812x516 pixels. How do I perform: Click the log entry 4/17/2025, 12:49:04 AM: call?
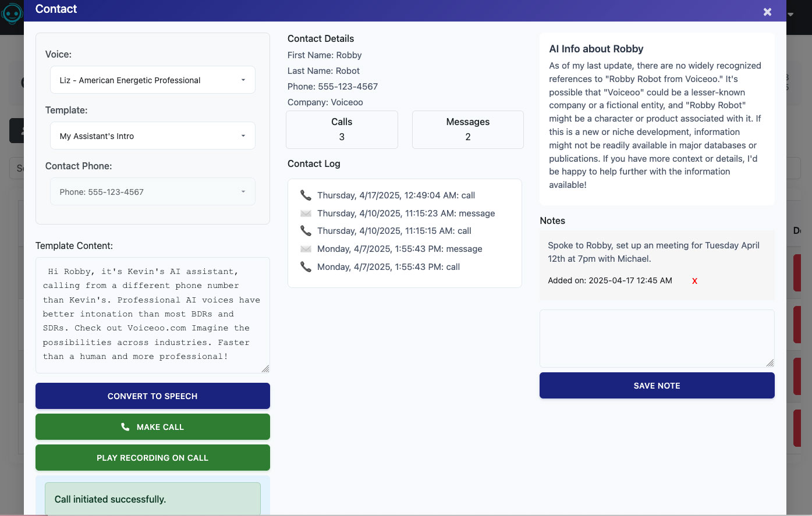point(396,195)
